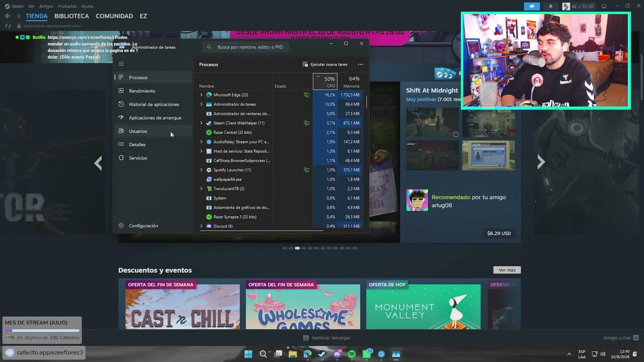Viewport: 644px width, 362px height.
Task: Open the Steam menu in menu bar
Action: (x=15, y=6)
